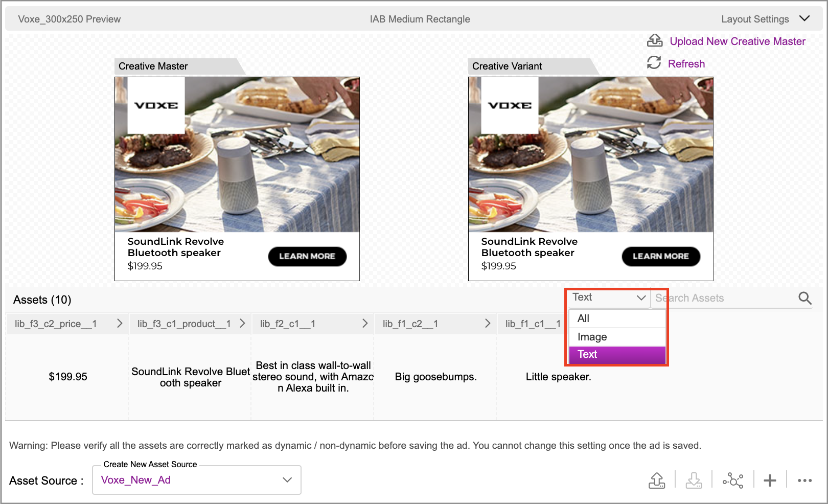
Task: Select the highlighted Text filter option
Action: pos(617,355)
